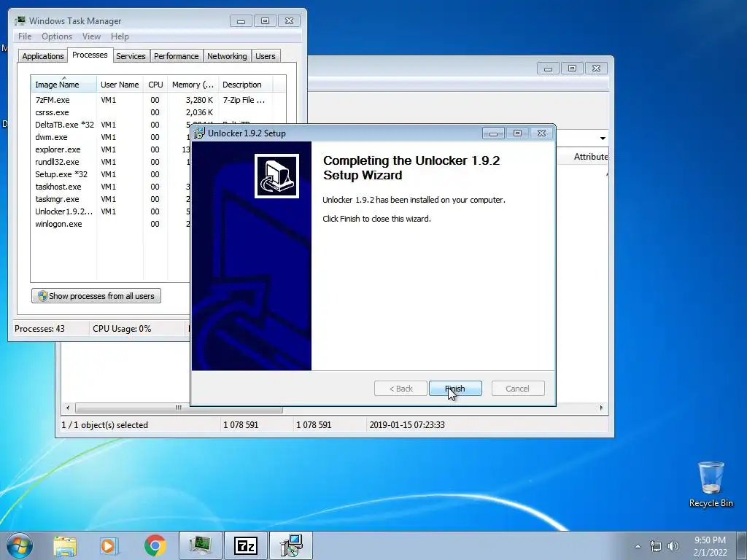Open Google Chrome from taskbar
747x560 pixels.
155,545
